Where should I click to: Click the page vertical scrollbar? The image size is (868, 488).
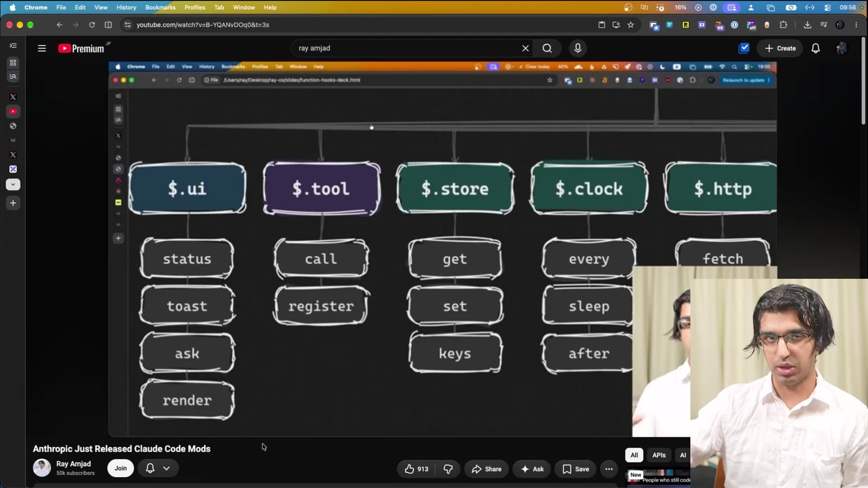864,81
